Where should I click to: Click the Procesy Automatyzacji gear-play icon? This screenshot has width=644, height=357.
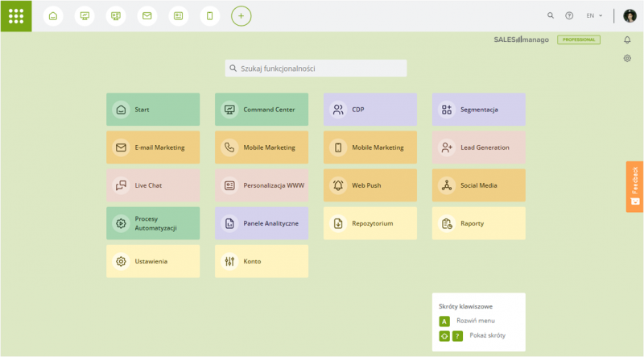pyautogui.click(x=121, y=223)
